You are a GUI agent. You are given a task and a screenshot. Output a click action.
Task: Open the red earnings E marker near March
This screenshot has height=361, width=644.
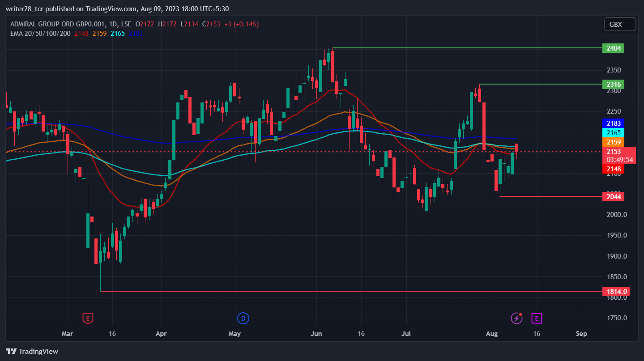point(88,319)
